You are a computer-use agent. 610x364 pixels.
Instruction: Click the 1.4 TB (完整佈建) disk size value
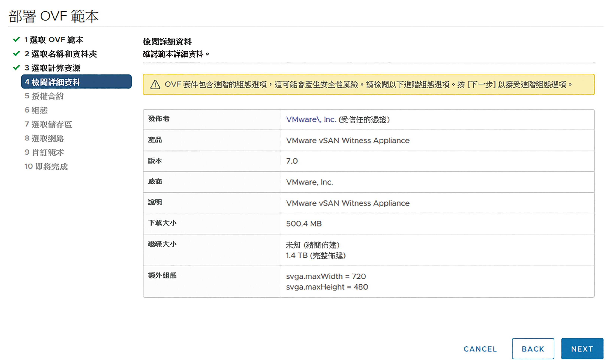[x=316, y=256]
